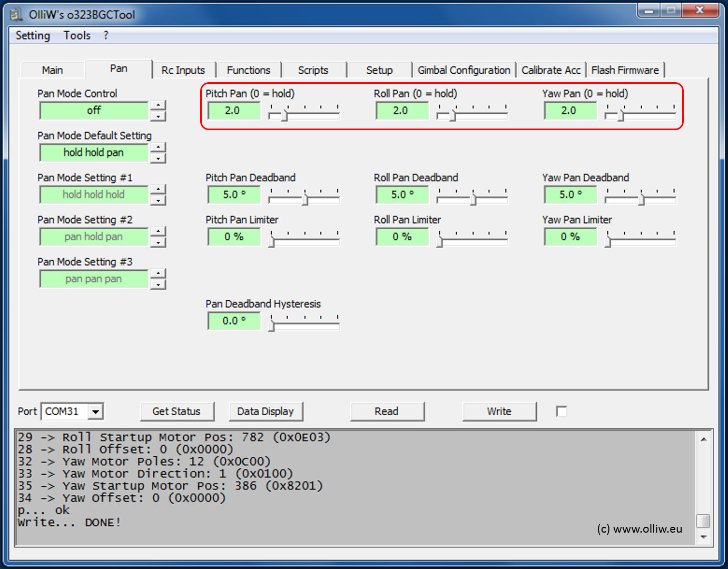Toggle the checkbox next to Write button
Image resolution: width=728 pixels, height=569 pixels.
tap(562, 411)
